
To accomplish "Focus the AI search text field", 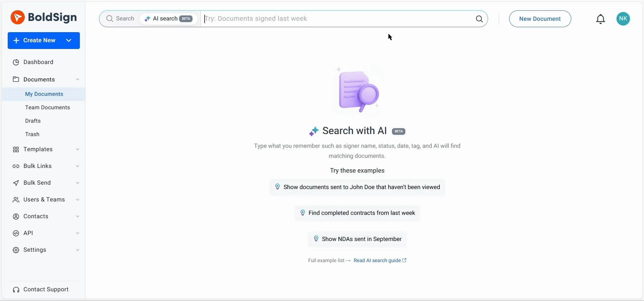I will coord(339,19).
